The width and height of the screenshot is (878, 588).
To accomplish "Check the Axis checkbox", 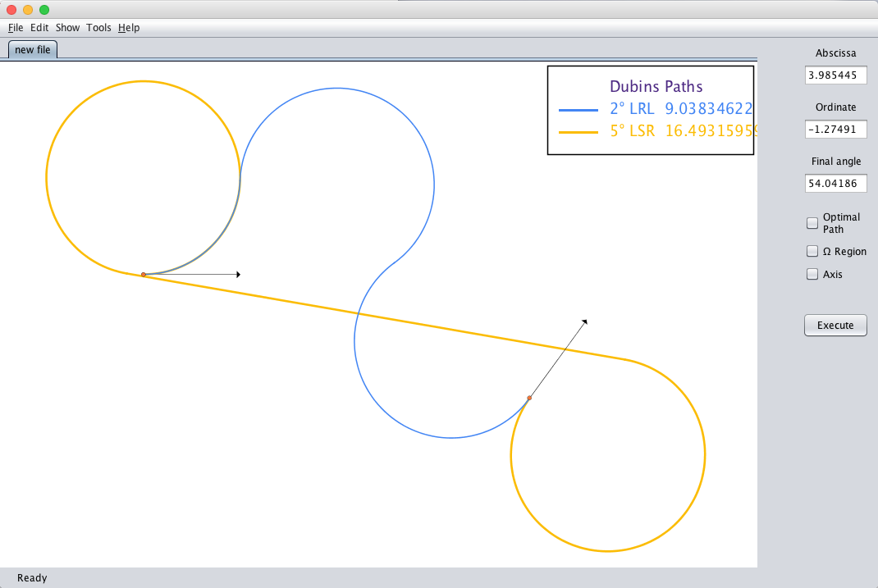I will [x=812, y=275].
